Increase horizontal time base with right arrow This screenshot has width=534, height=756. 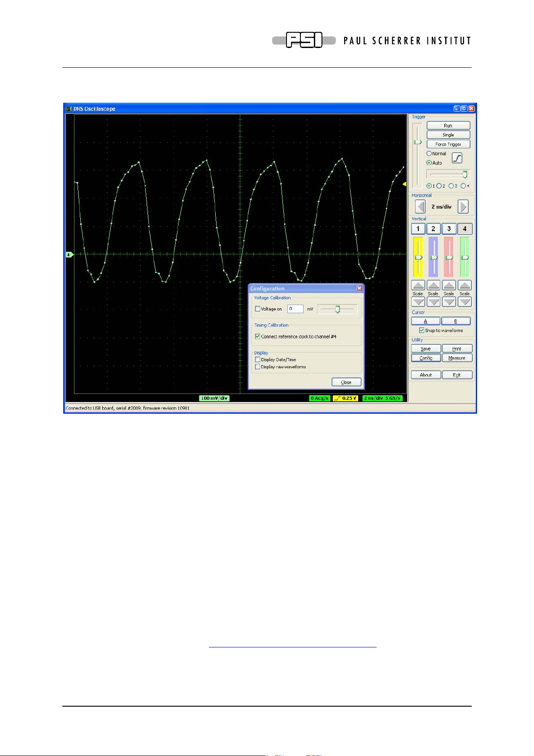click(463, 207)
